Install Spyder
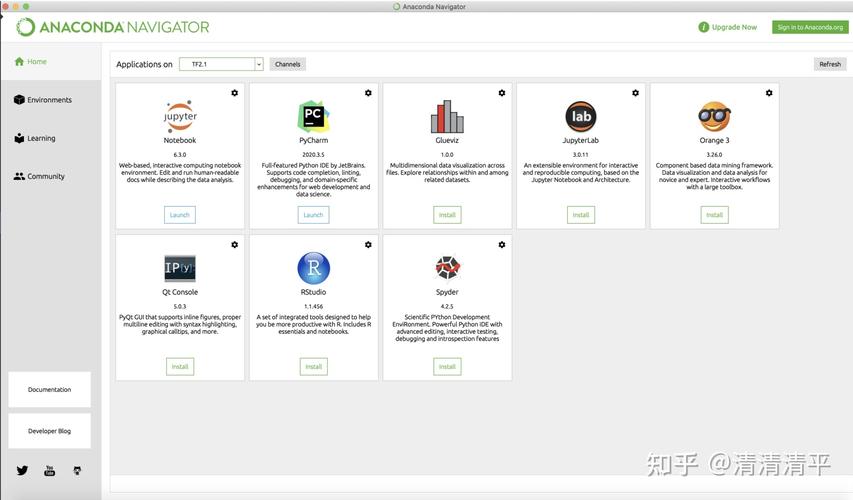 (x=447, y=367)
